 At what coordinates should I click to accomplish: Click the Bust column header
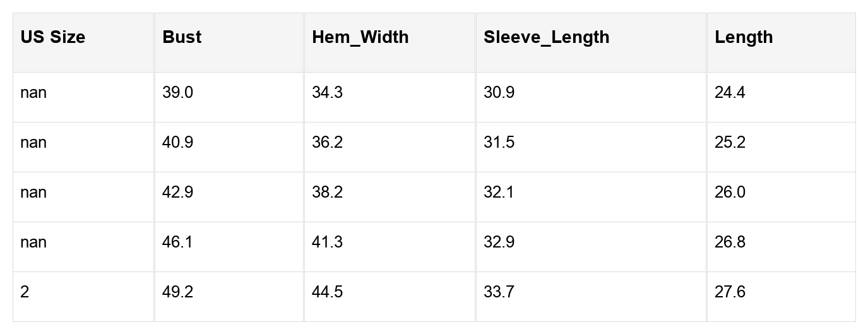(182, 37)
